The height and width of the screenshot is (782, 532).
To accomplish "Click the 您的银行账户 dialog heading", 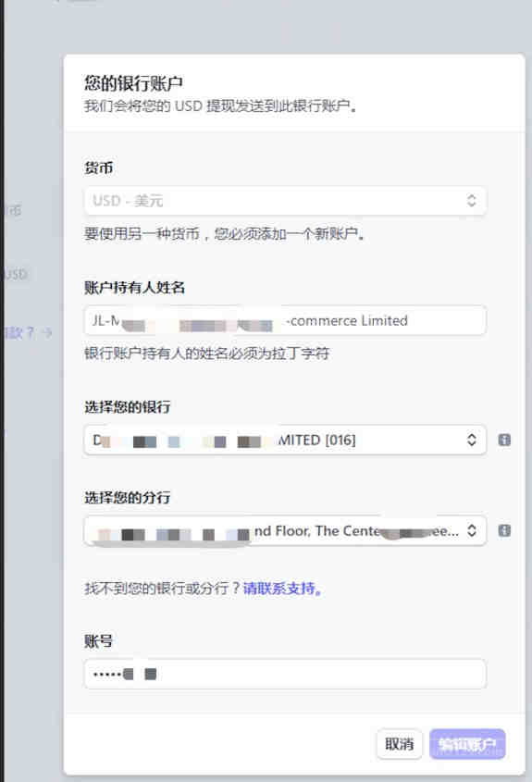I will tap(133, 82).
